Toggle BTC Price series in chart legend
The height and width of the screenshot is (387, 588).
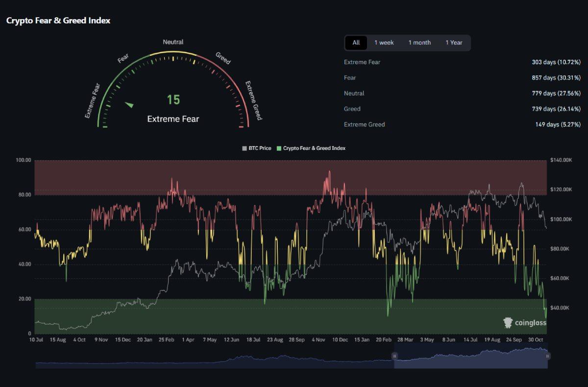260,148
